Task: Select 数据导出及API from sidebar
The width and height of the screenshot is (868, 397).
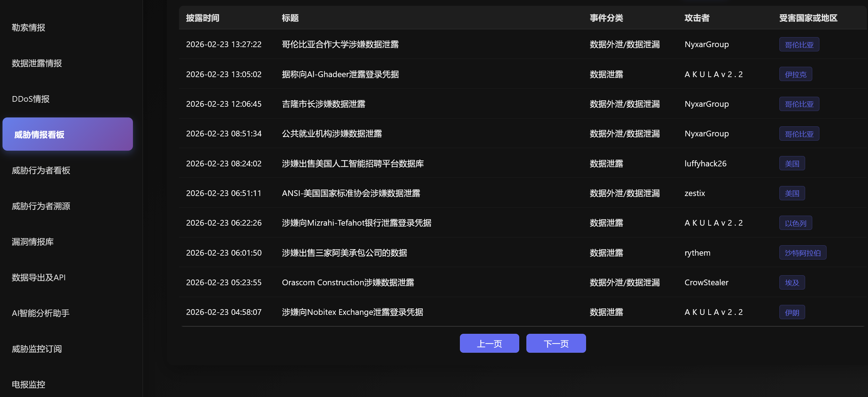Action: 38,277
